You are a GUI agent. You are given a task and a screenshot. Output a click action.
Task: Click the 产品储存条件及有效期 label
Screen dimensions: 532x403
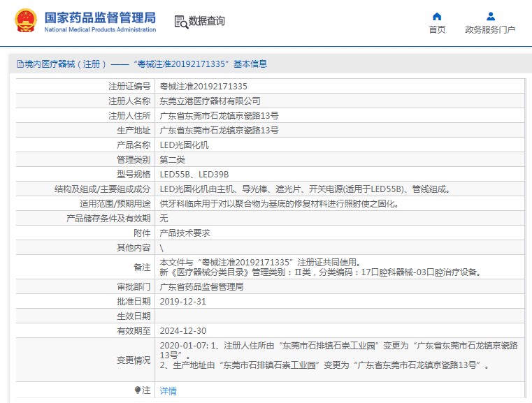click(108, 219)
